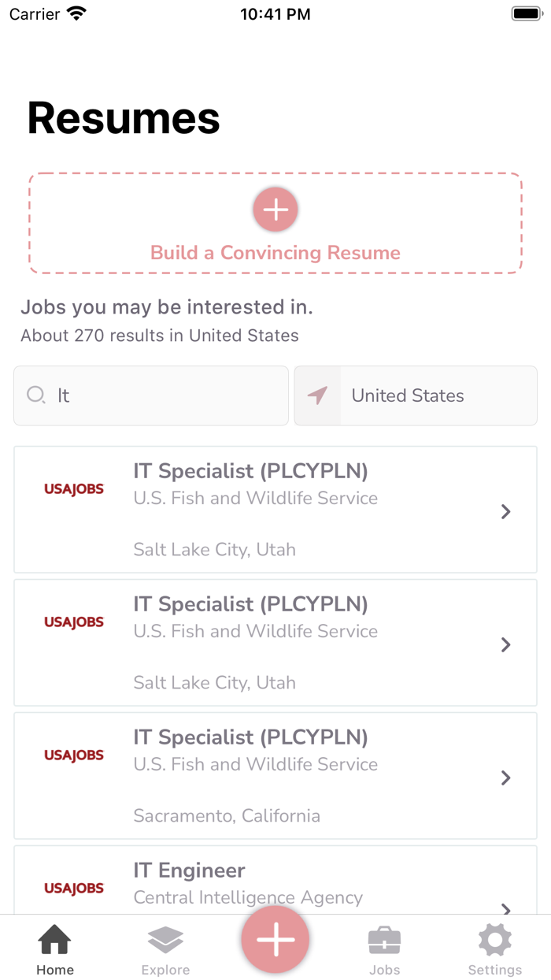Open the Settings gear icon
The width and height of the screenshot is (551, 980).
(494, 939)
